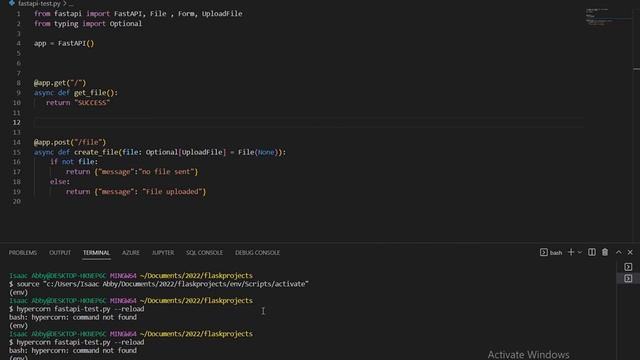Create a new terminal with plus icon
This screenshot has width=640, height=360.
[571, 252]
